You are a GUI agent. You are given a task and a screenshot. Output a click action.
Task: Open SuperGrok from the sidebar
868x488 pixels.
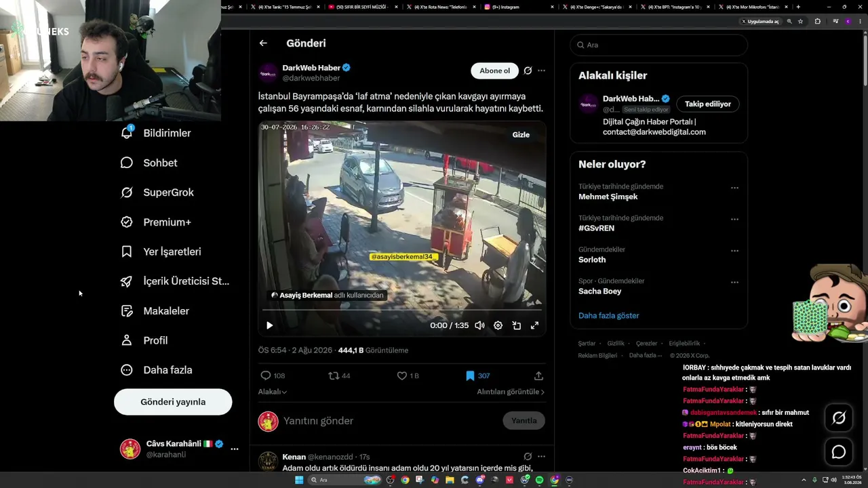[x=157, y=192]
